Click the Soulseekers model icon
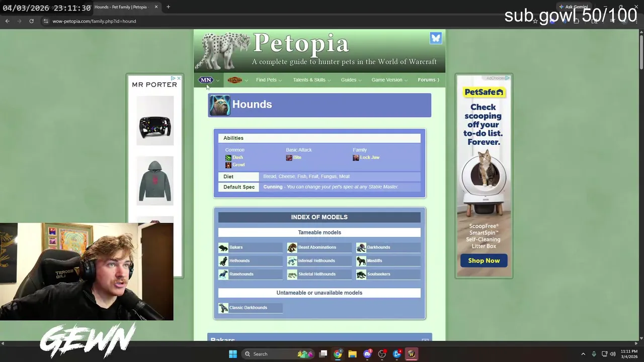Image resolution: width=644 pixels, height=362 pixels. tap(361, 275)
